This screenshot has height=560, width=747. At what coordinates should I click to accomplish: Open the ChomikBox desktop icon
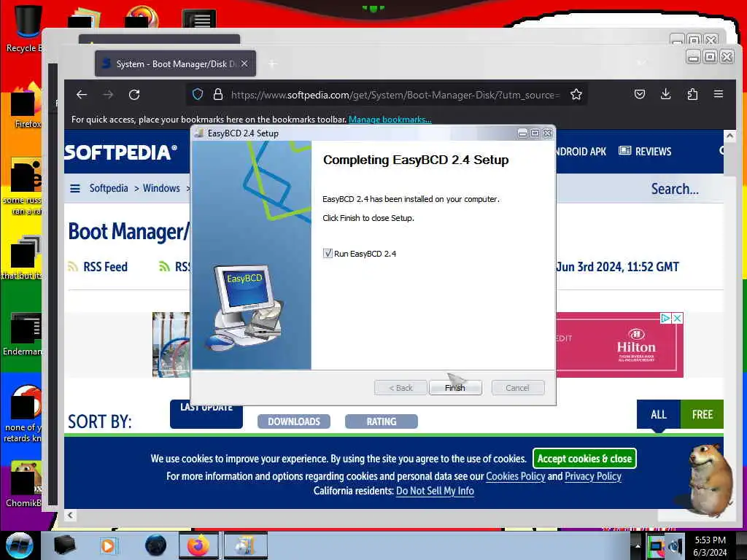click(23, 484)
